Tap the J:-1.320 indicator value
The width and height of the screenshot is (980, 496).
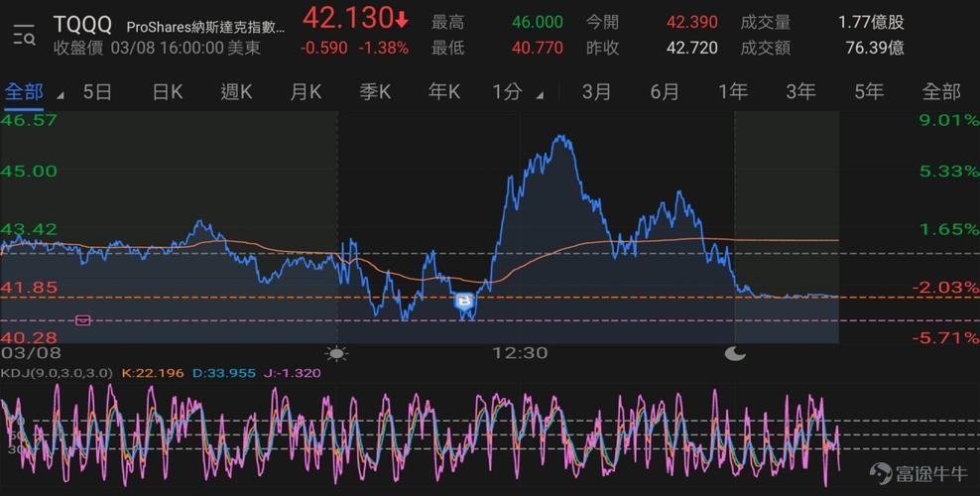(292, 373)
